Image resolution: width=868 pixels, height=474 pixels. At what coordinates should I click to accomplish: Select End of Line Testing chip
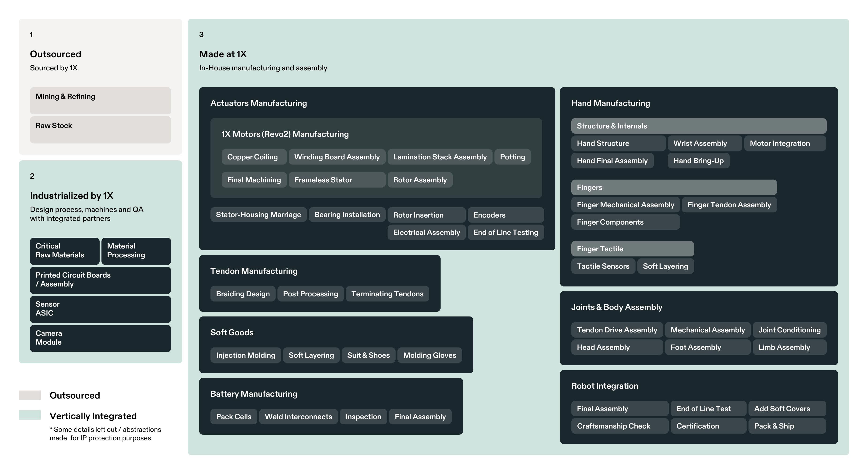point(505,232)
